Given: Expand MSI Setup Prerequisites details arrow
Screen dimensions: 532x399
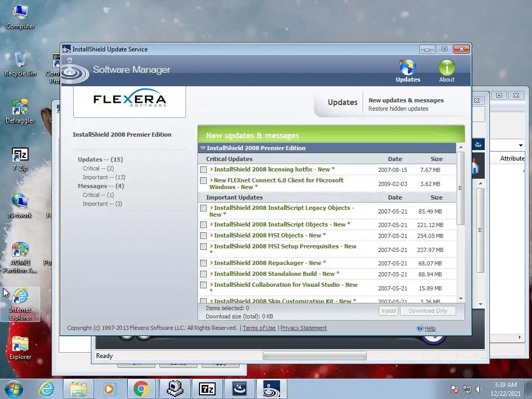Looking at the screenshot, I should [x=211, y=246].
